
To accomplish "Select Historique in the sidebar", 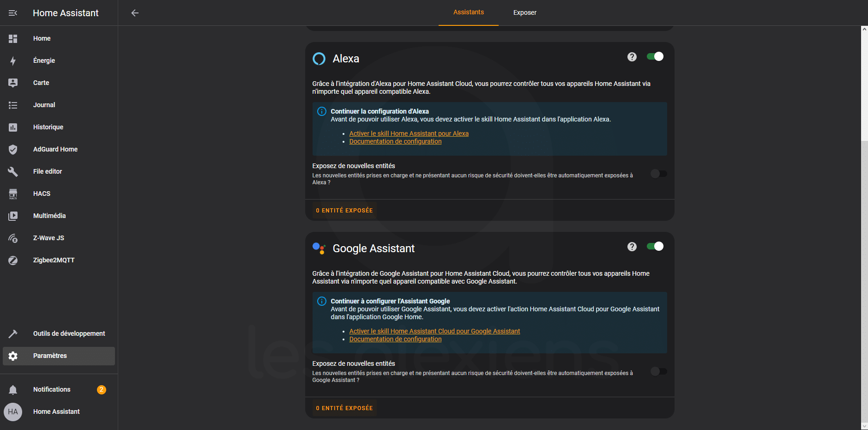I will (x=59, y=127).
